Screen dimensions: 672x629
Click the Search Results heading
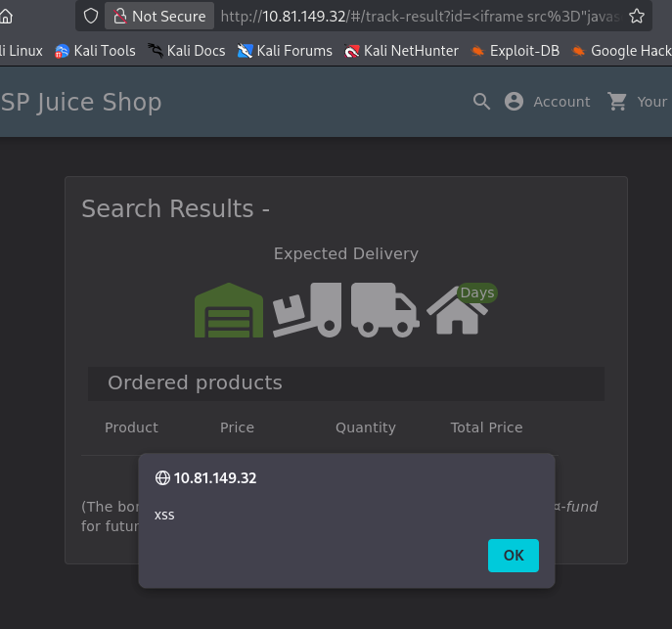point(175,208)
